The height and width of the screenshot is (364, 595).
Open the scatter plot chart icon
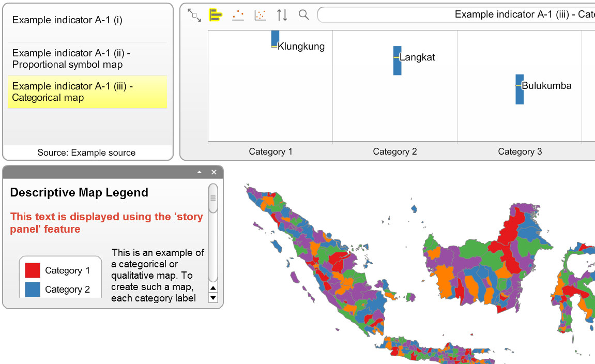click(260, 15)
